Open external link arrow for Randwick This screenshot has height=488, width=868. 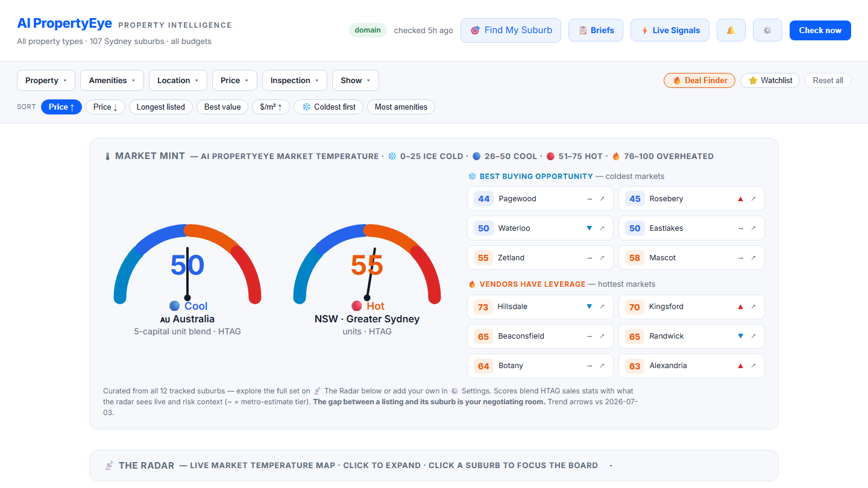pyautogui.click(x=753, y=336)
